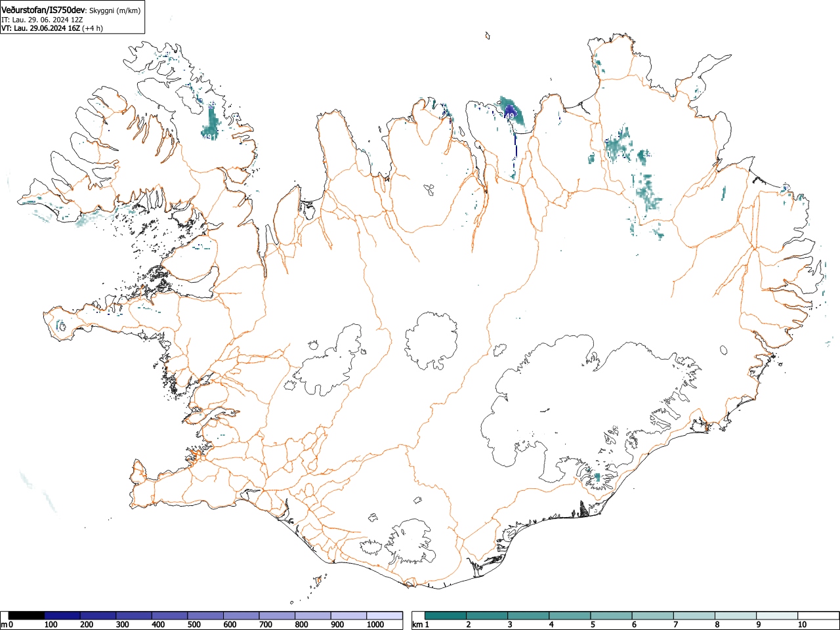This screenshot has width=840, height=630.
Task: Click the 'km' unit label of right legend
Action: click(417, 625)
